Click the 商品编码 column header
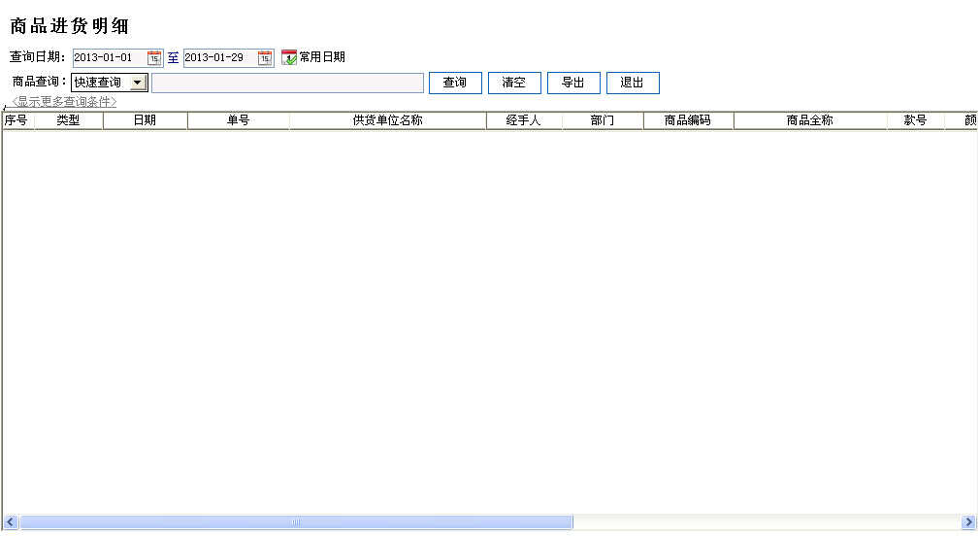This screenshot has width=980, height=537. tap(688, 120)
